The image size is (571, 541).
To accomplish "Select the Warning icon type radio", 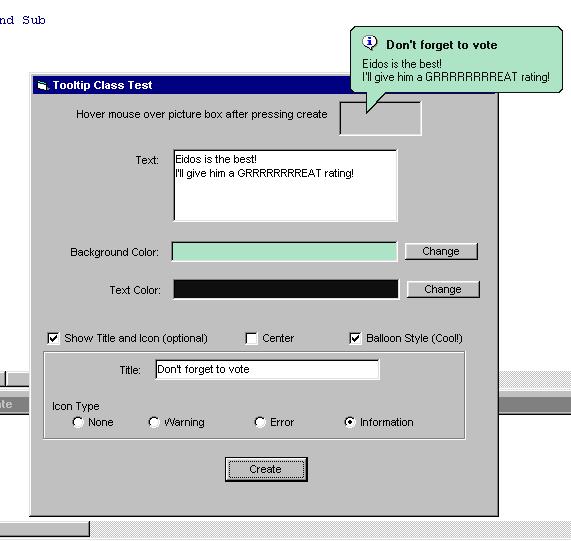I will (154, 422).
